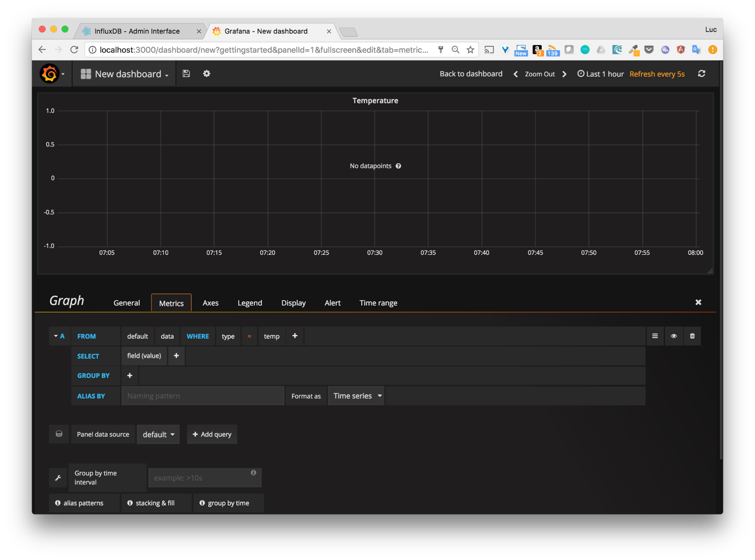Open the Alert tab
This screenshot has width=755, height=560.
pos(332,302)
